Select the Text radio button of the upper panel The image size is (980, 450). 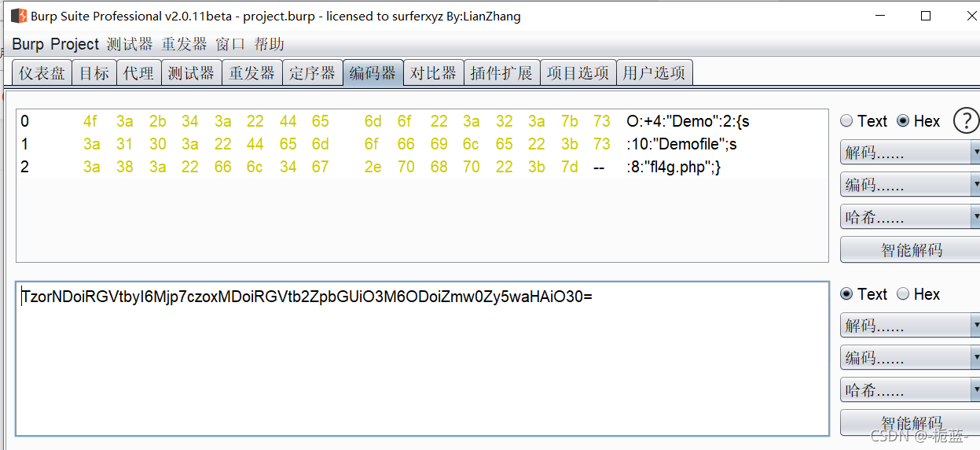click(846, 121)
